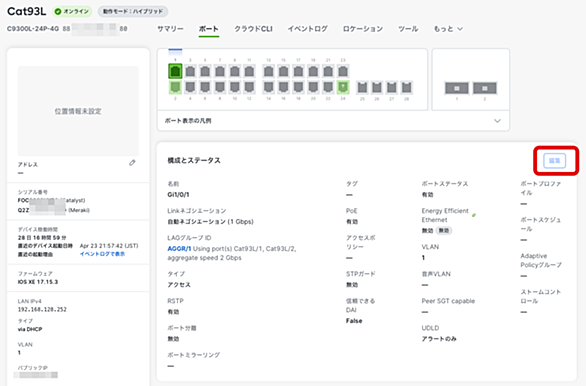Select switch port 18 icon
Viewport: 586px width, 386px height.
(x=298, y=87)
